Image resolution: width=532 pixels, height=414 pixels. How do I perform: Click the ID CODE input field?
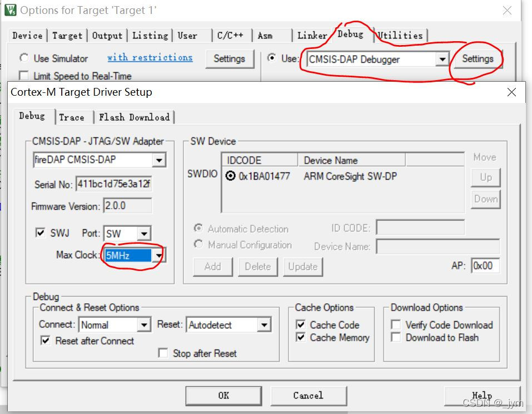[x=420, y=227]
